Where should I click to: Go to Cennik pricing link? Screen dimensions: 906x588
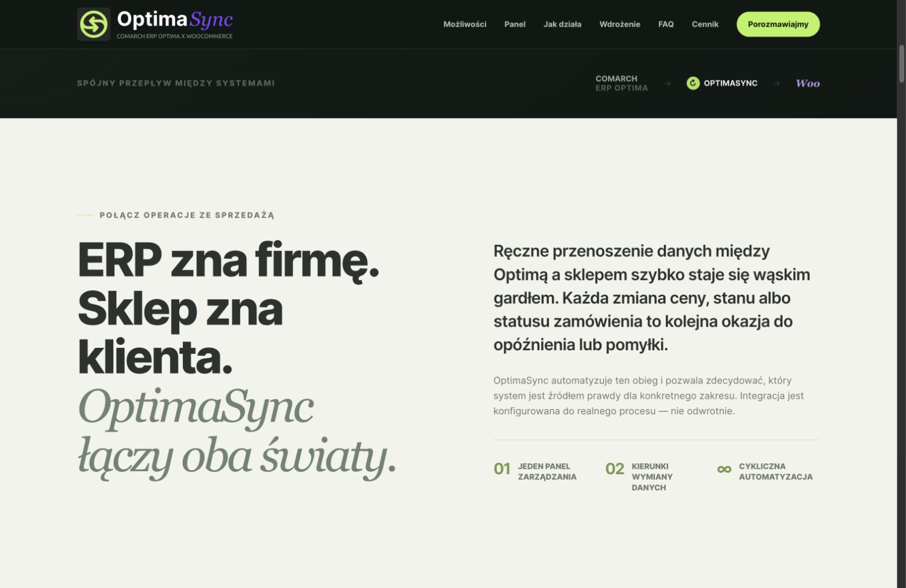click(x=705, y=24)
